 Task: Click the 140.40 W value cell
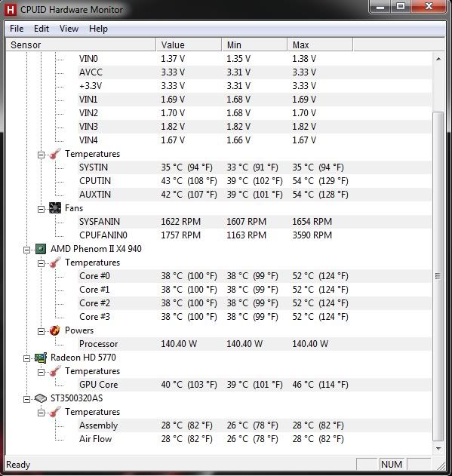pos(179,344)
